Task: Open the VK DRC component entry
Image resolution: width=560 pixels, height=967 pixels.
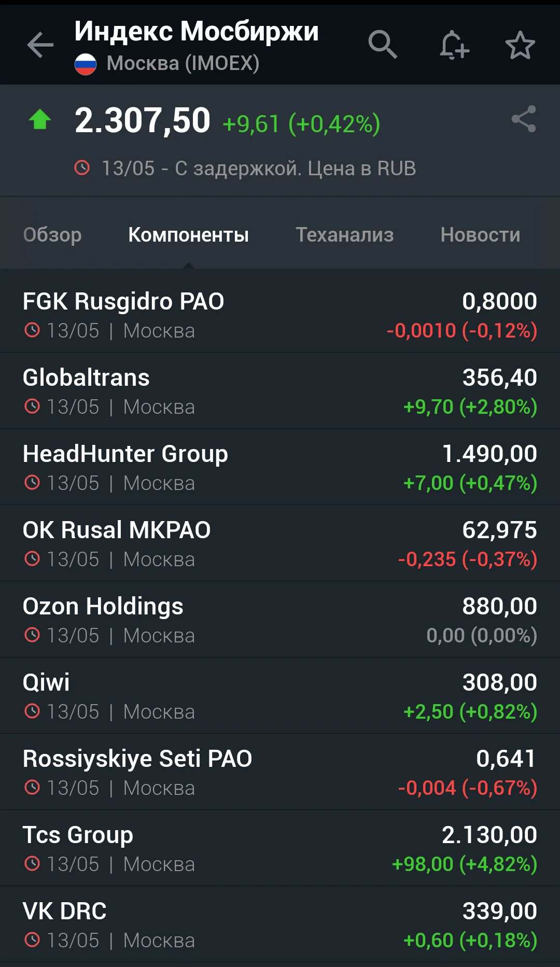Action: coord(280,924)
